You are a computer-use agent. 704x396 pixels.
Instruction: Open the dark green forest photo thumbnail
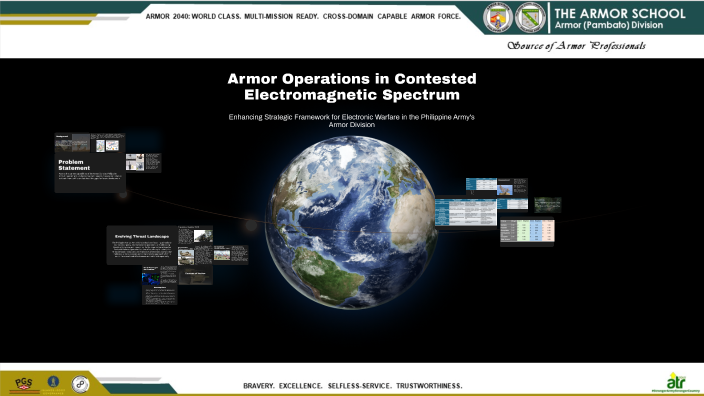tap(547, 205)
